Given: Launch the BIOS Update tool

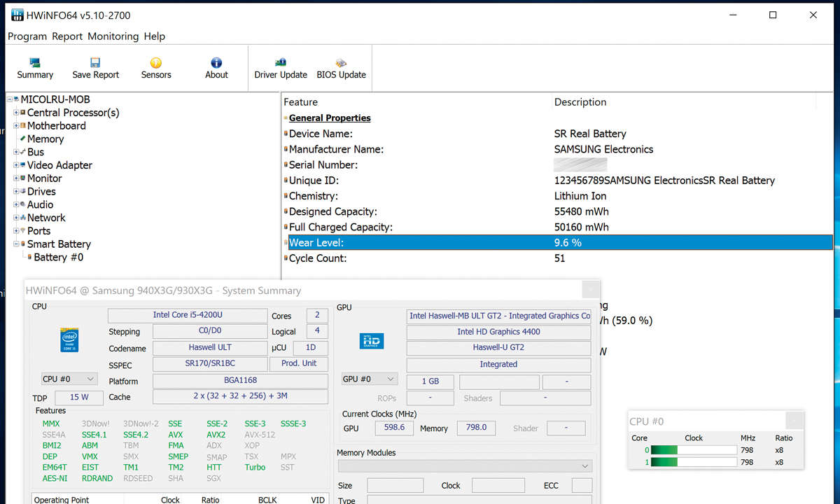Looking at the screenshot, I should point(341,69).
